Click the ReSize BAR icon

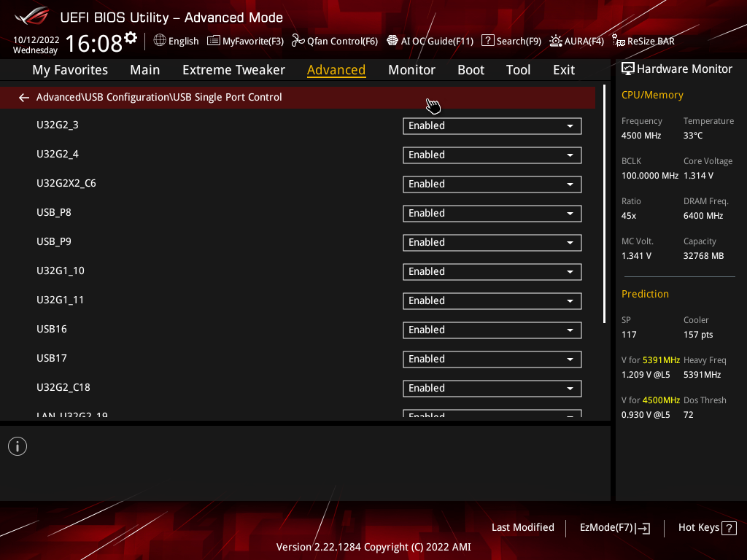pyautogui.click(x=619, y=41)
